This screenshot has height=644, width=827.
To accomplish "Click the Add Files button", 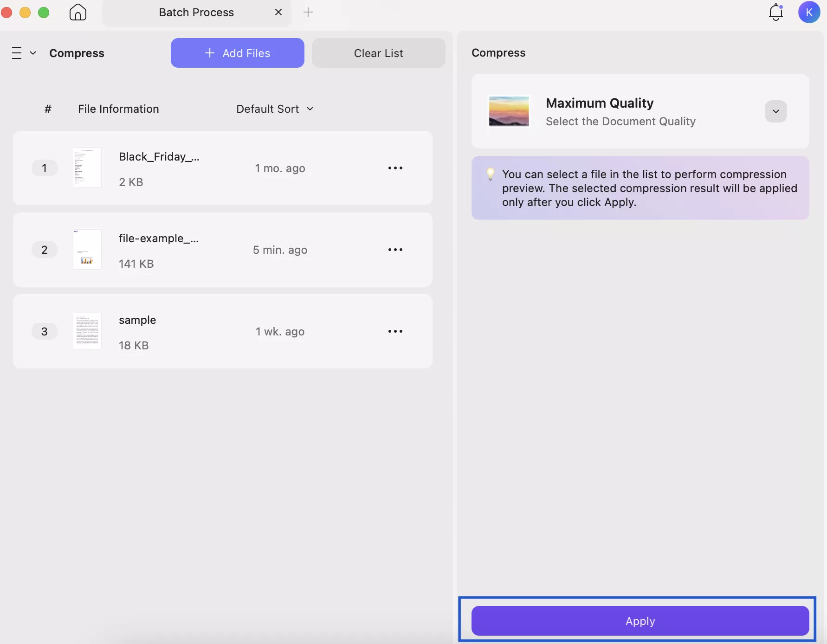I will [x=237, y=53].
